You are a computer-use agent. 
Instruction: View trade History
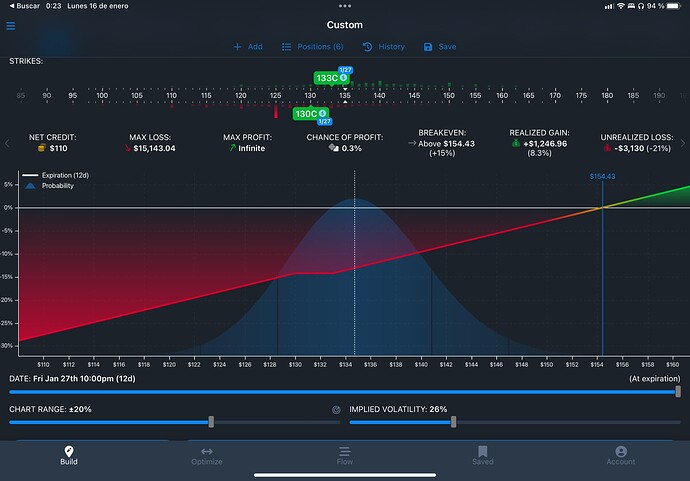click(383, 47)
